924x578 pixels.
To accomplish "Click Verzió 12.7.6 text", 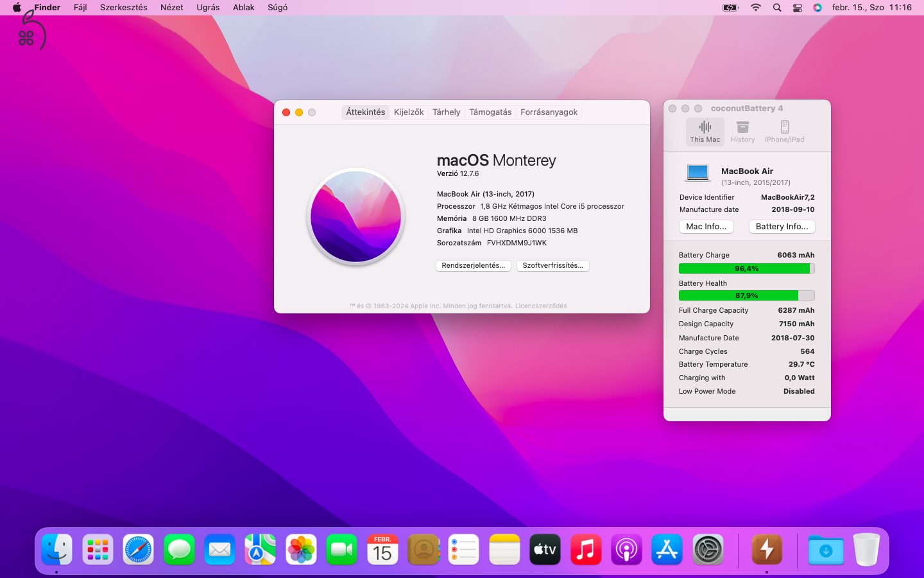I will [x=458, y=173].
